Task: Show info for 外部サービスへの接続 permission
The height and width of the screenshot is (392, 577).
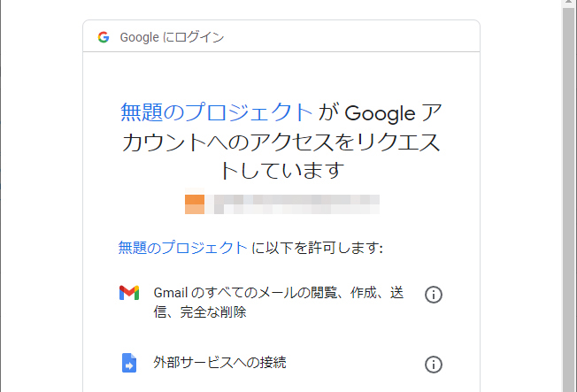Action: coord(434,365)
